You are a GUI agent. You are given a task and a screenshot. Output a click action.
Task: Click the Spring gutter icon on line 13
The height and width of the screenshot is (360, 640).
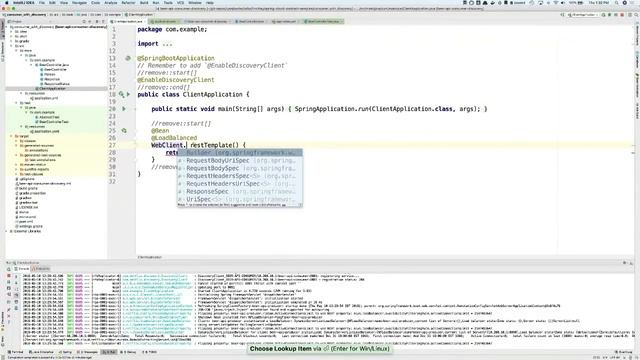pyautogui.click(x=128, y=58)
